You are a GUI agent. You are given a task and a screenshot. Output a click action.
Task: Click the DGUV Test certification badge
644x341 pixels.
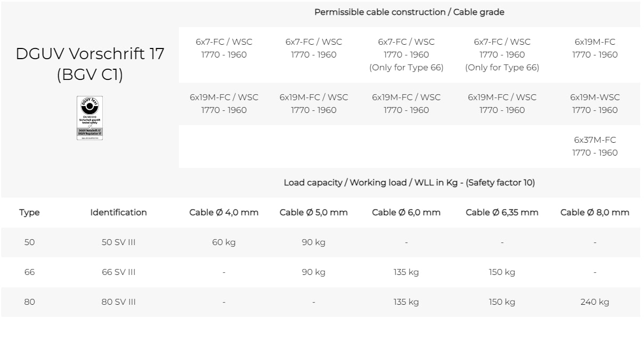pyautogui.click(x=89, y=118)
